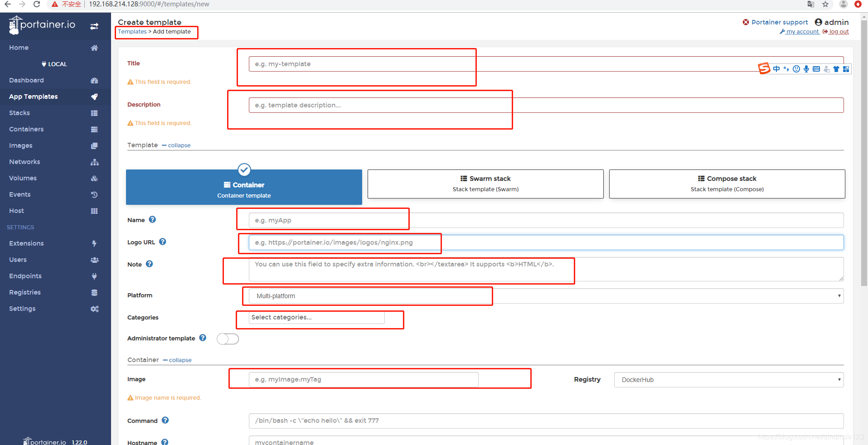Click the Note help icon

(149, 264)
